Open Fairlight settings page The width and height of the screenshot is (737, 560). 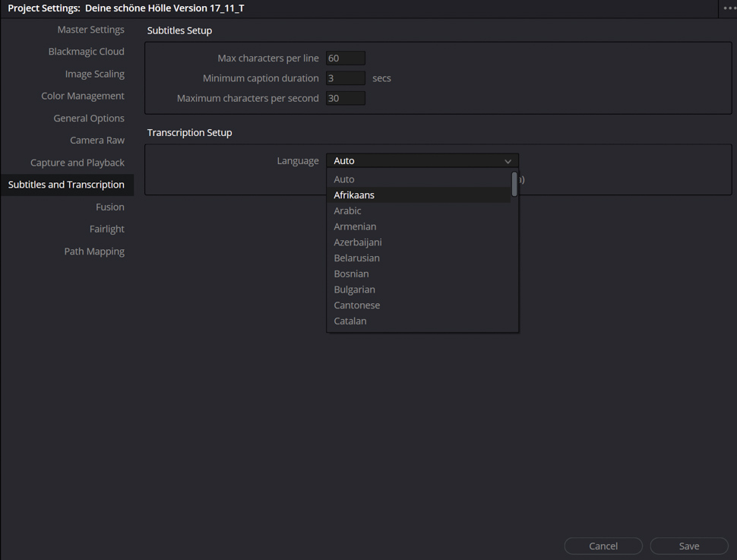[x=106, y=229]
